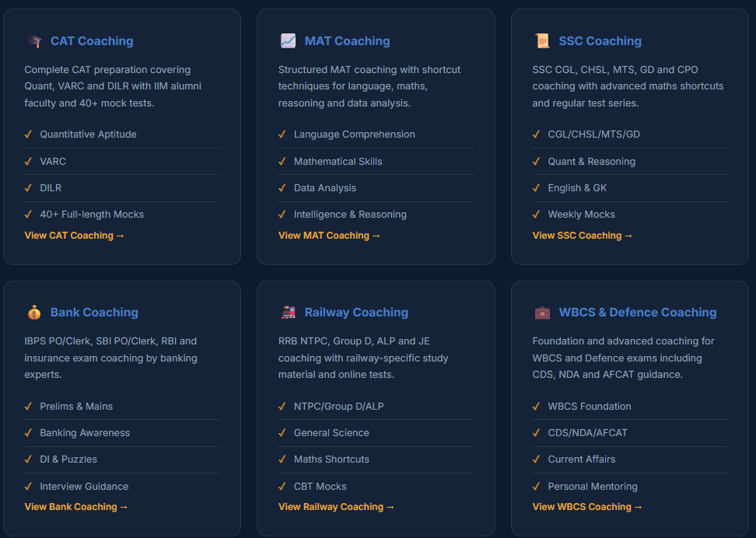Click the money bag icon beside Bank Coaching
This screenshot has width=756, height=538.
pyautogui.click(x=34, y=313)
